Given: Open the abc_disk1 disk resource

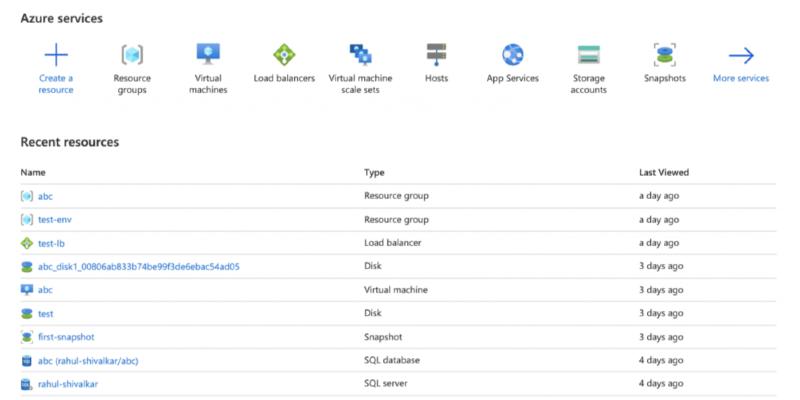Looking at the screenshot, I should (x=139, y=267).
